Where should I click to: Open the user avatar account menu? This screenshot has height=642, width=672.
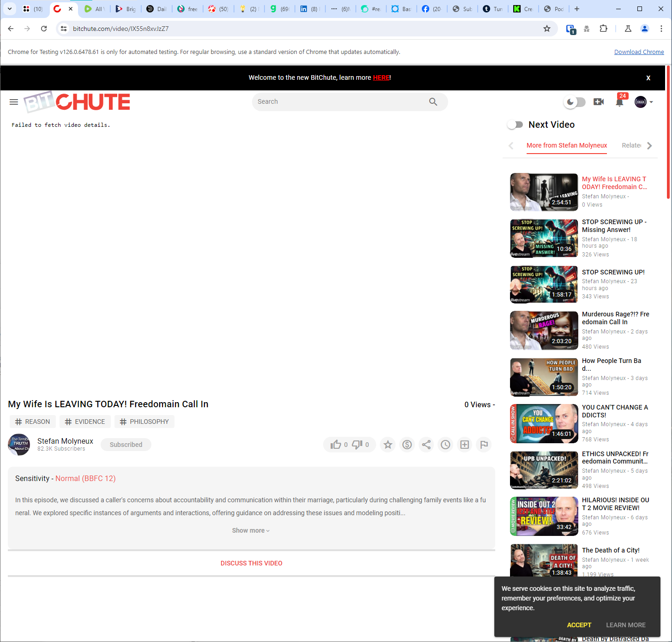click(x=644, y=102)
